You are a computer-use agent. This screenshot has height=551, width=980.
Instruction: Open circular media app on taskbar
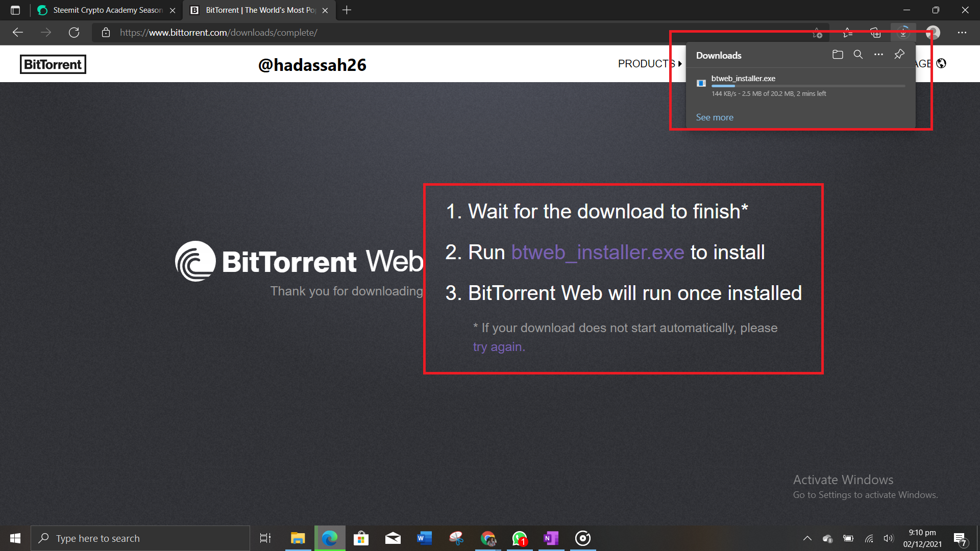(x=583, y=538)
